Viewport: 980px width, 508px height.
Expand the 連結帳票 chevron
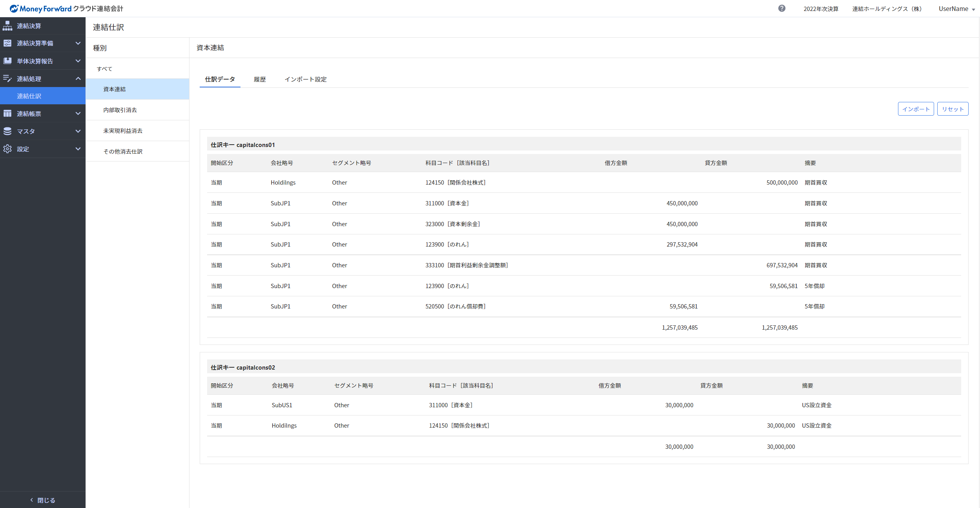tap(78, 114)
